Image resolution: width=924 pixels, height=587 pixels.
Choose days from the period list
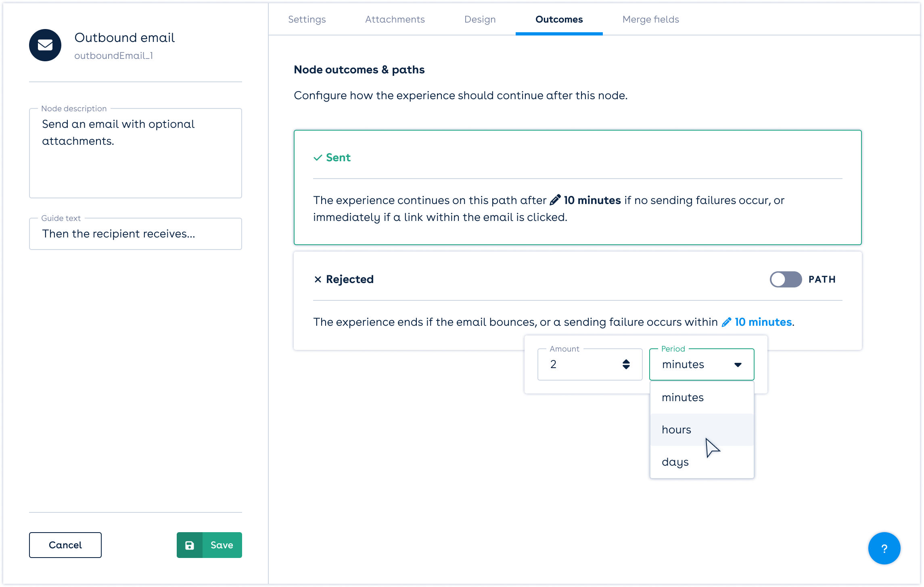702,462
